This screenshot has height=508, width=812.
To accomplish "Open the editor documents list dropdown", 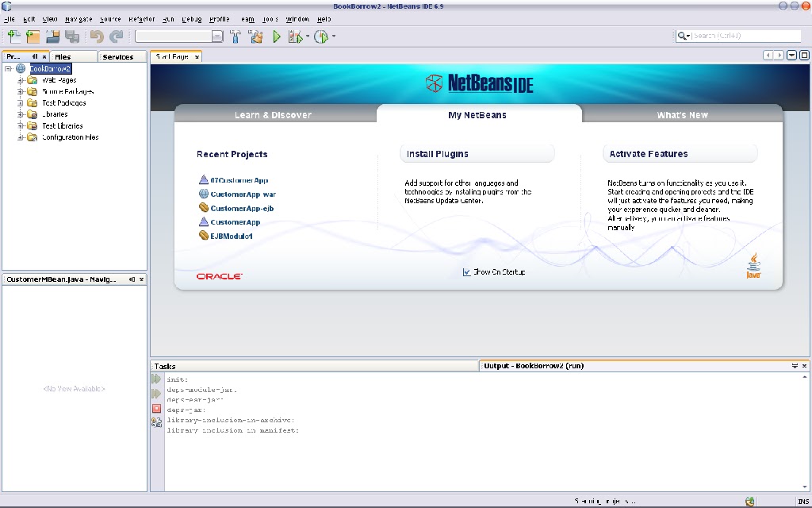I will pos(792,55).
